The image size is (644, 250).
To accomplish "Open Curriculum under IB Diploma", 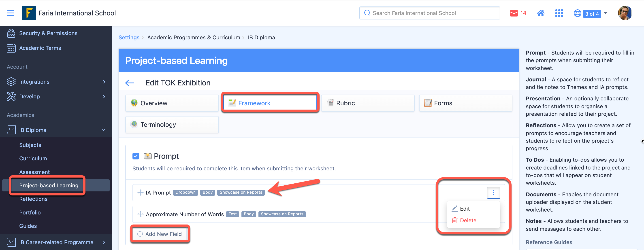I will coord(33,158).
